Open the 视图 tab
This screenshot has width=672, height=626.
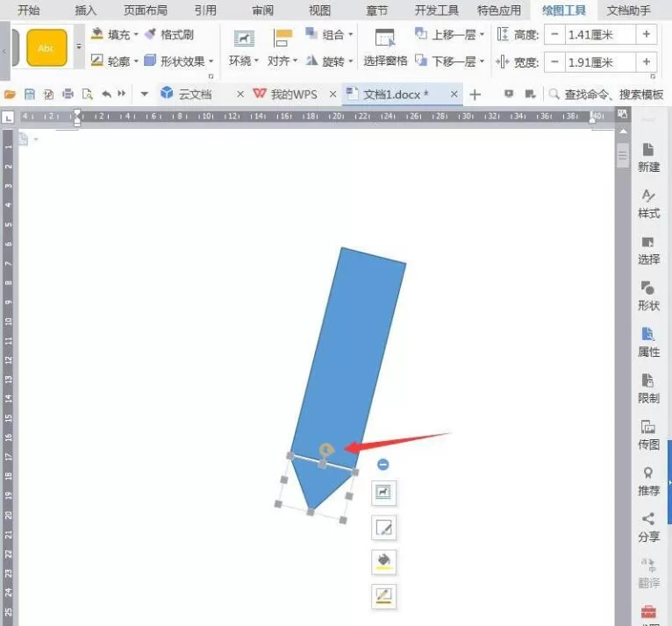tap(319, 10)
